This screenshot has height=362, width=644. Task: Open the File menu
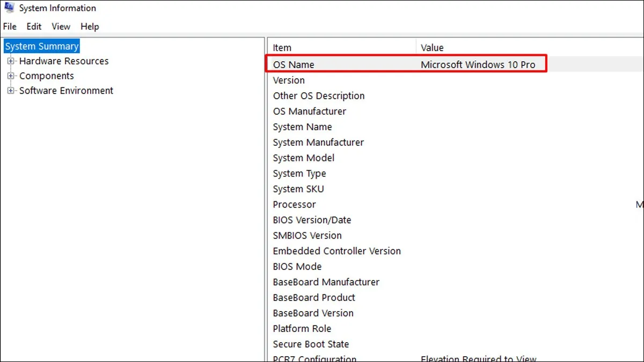point(9,26)
